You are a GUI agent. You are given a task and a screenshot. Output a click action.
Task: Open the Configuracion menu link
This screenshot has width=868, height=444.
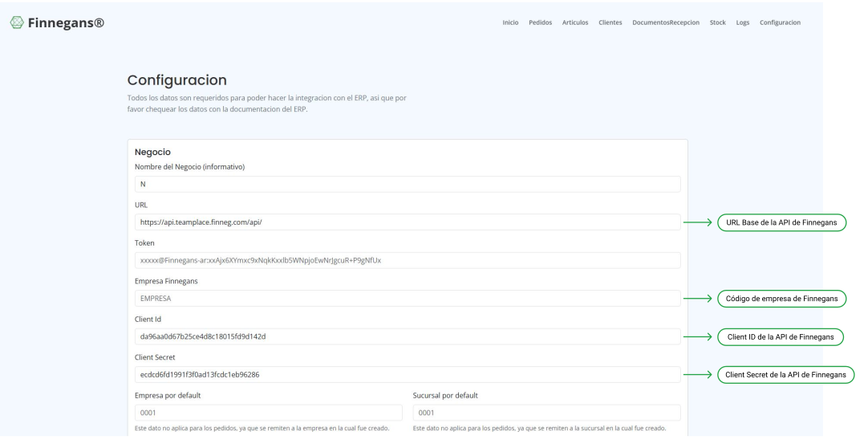(x=780, y=22)
